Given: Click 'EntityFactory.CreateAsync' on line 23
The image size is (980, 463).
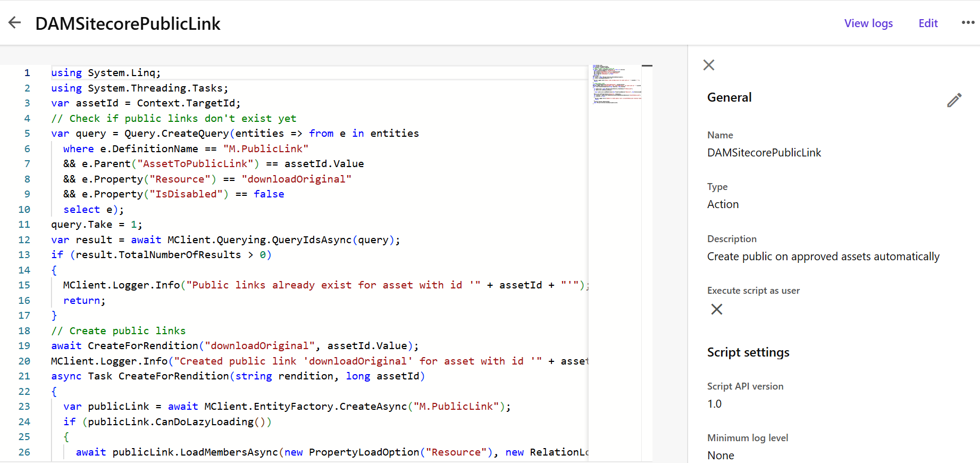Looking at the screenshot, I should tap(330, 407).
